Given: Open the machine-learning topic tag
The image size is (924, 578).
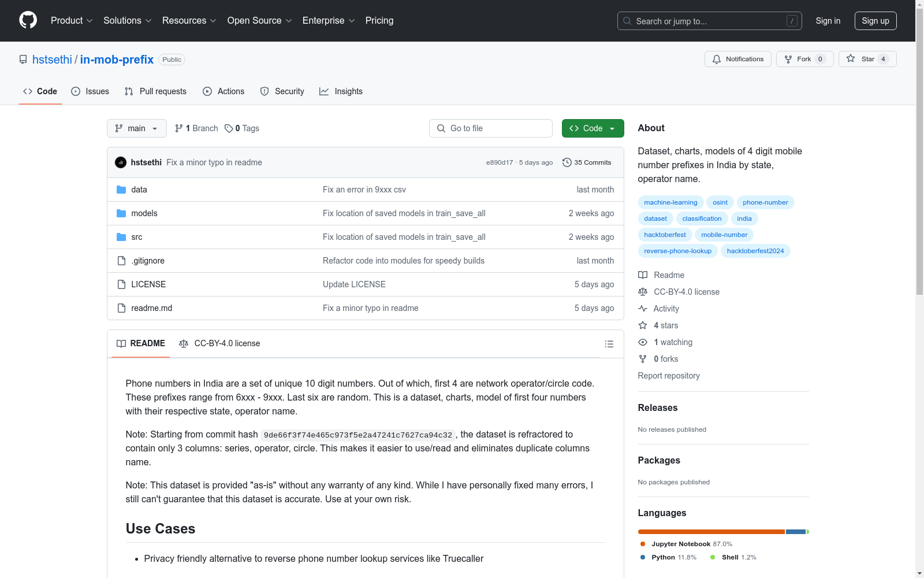Looking at the screenshot, I should (670, 202).
